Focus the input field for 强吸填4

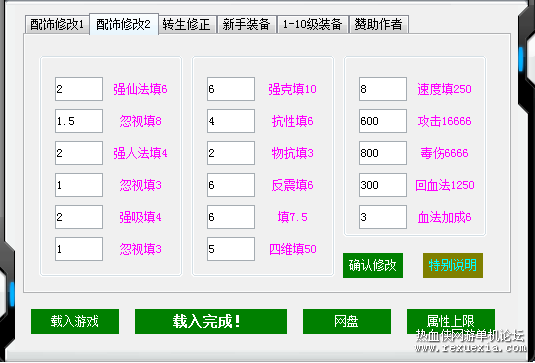pyautogui.click(x=79, y=217)
